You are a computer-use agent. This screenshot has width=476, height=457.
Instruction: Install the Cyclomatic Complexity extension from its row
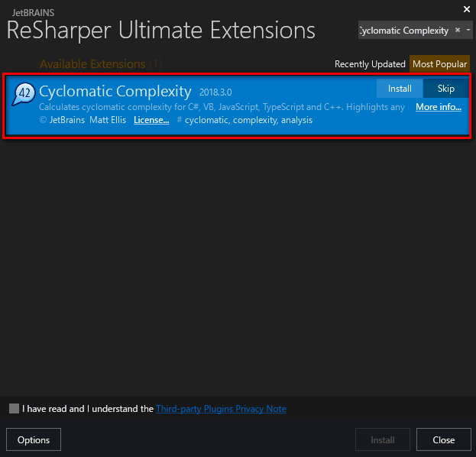coord(400,89)
